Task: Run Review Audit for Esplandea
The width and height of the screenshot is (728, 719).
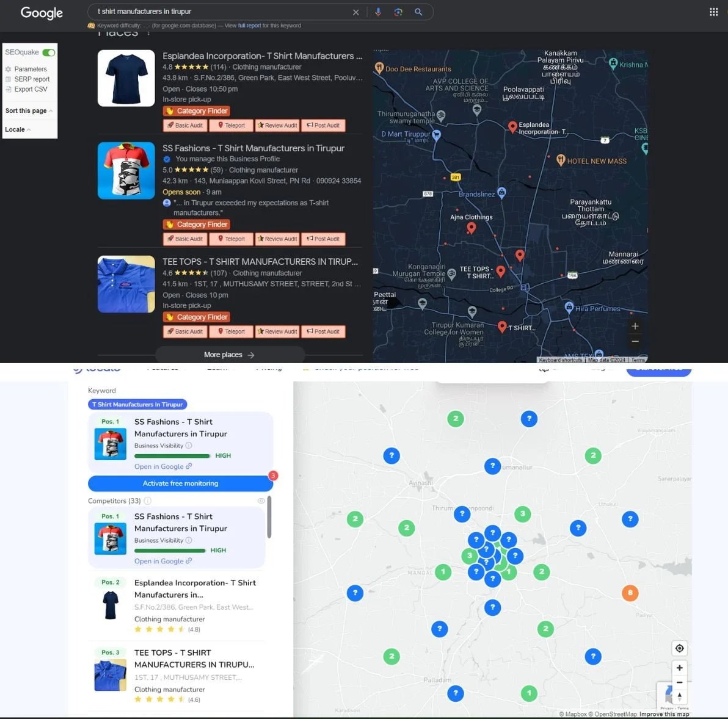Action: tap(277, 125)
